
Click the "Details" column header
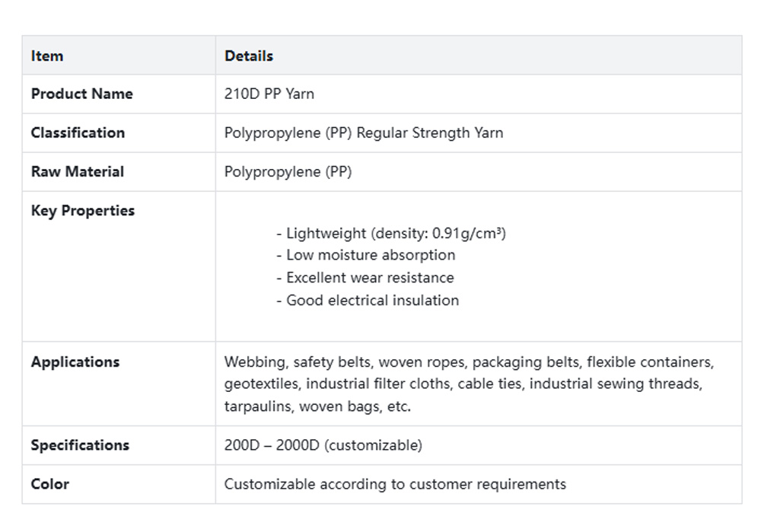click(249, 56)
